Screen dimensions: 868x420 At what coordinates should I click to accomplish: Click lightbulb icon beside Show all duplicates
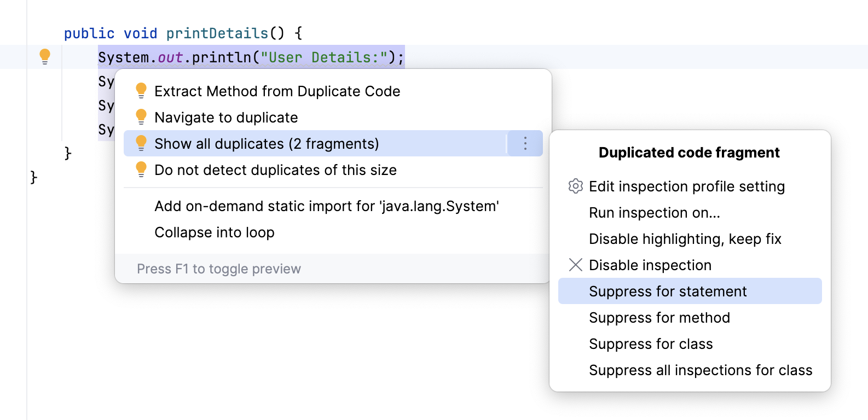click(141, 143)
